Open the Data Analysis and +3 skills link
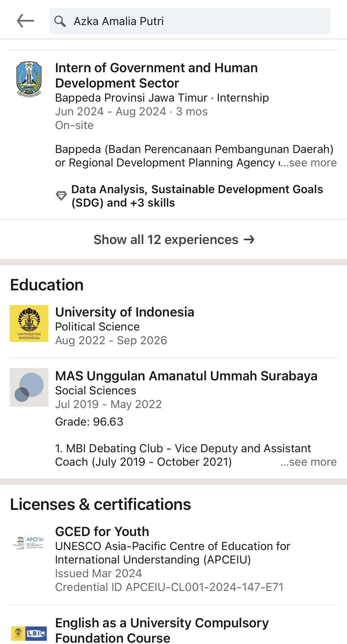This screenshot has width=347, height=644. [x=197, y=196]
